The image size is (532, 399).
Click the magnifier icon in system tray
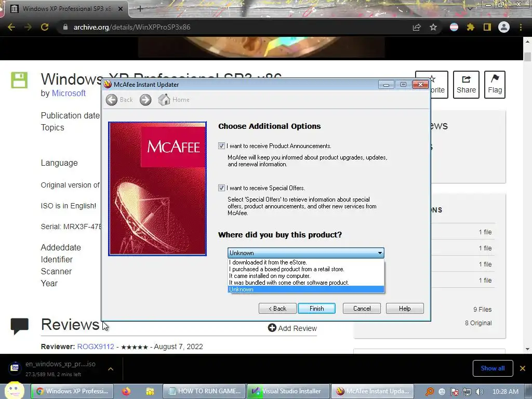point(430,392)
